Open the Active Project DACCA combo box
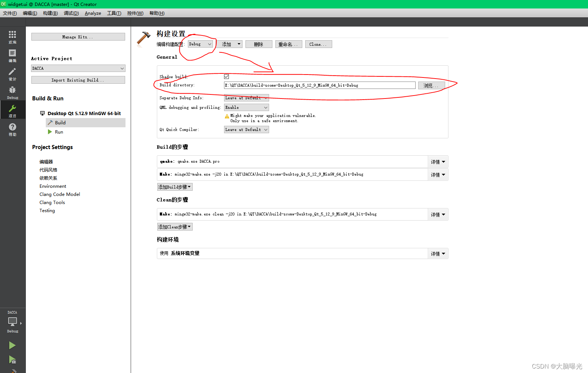The image size is (588, 373). click(78, 68)
